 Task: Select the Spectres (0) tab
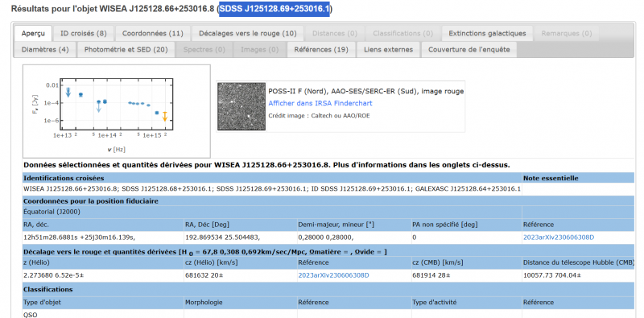[204, 49]
